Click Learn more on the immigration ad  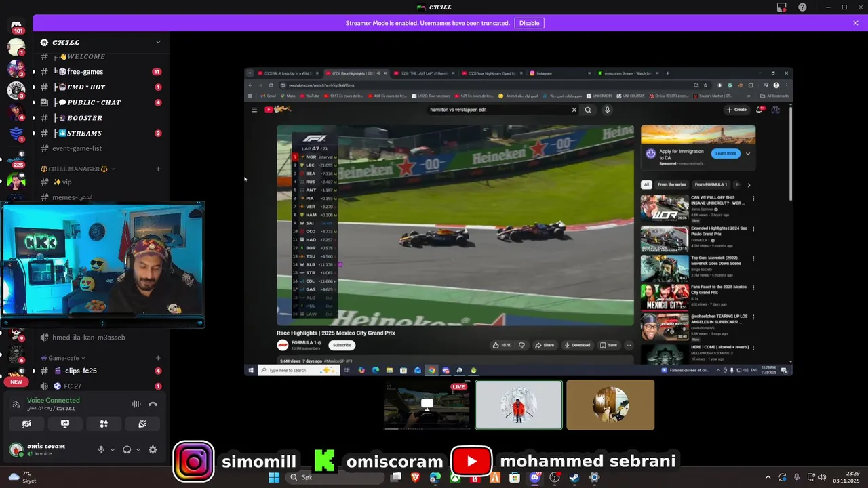tap(726, 154)
